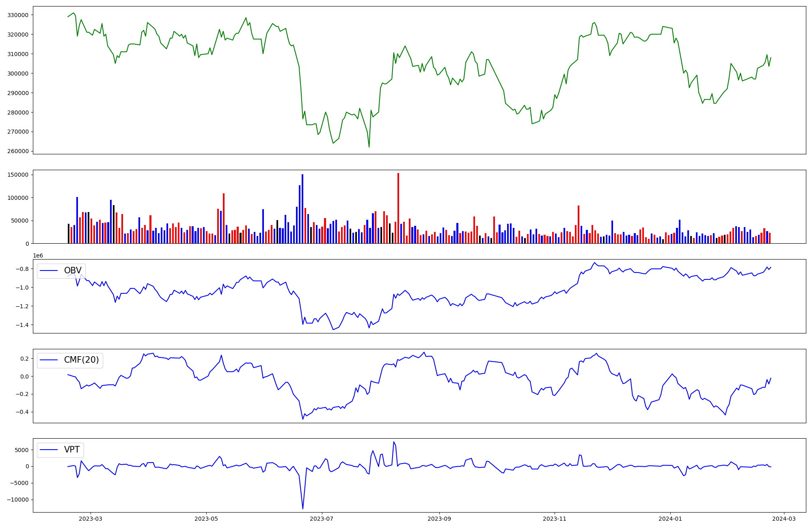
Task: Click the 2024-03 date tick label
Action: click(784, 519)
